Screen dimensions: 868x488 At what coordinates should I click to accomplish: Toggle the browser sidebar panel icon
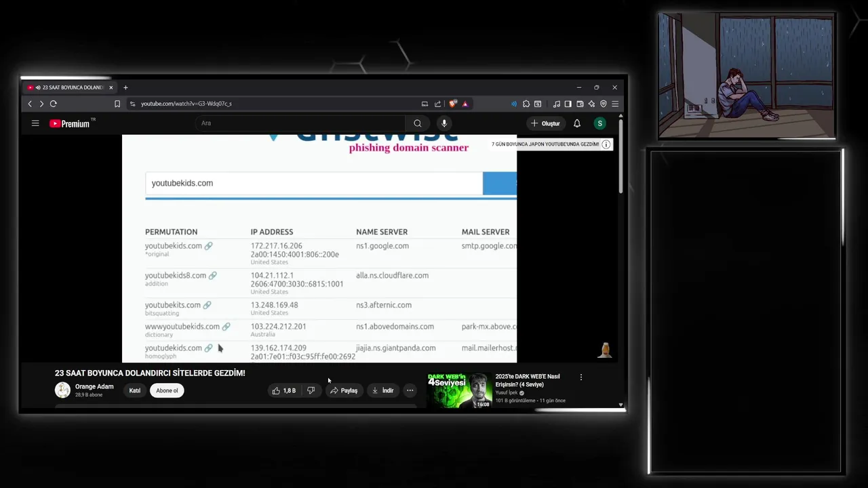(568, 104)
